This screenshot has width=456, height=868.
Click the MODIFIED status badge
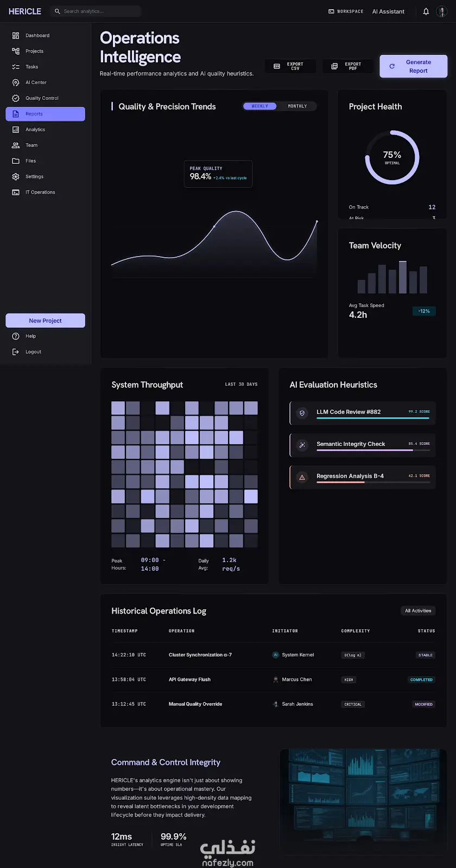coord(424,705)
